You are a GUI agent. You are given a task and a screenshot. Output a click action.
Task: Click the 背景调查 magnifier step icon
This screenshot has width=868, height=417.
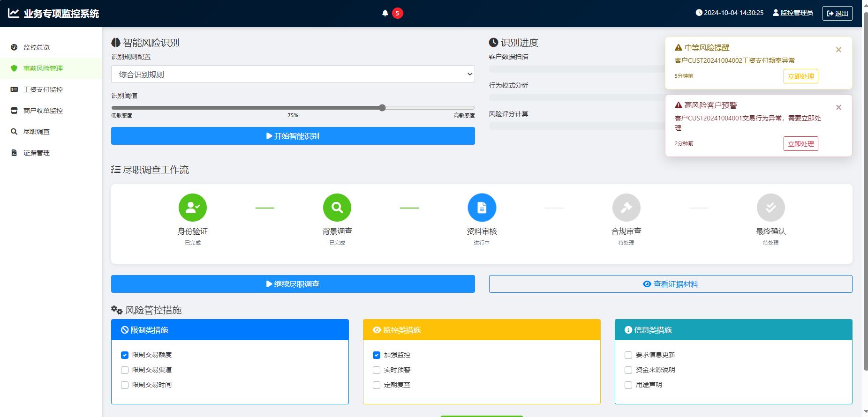[337, 208]
